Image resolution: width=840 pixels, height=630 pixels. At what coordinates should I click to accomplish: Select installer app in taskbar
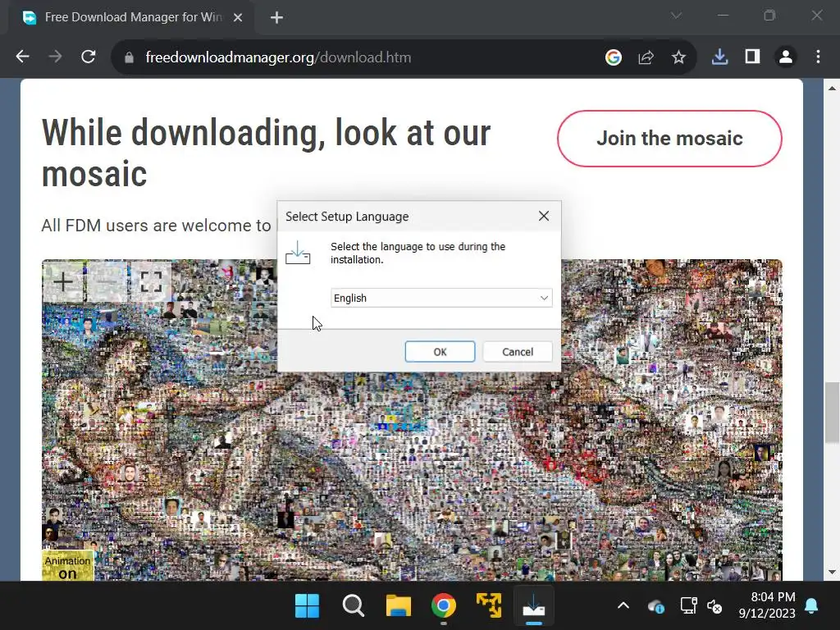pyautogui.click(x=533, y=606)
